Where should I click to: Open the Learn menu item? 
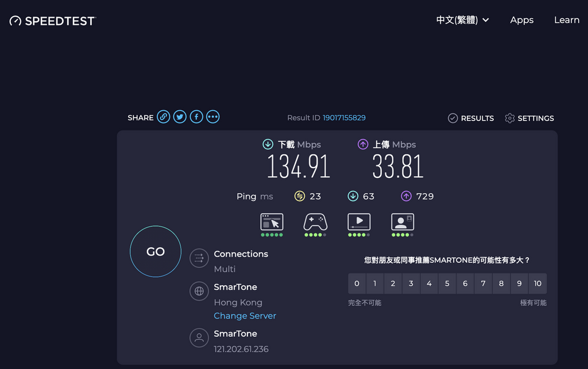click(566, 20)
